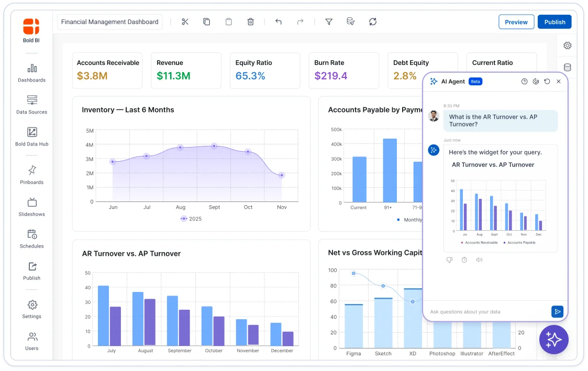This screenshot has width=588, height=371.
Task: Undo the last action
Action: 278,22
